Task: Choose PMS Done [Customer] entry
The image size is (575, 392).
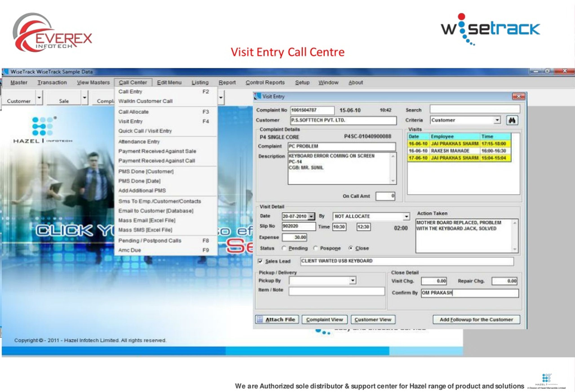Action: coord(166,171)
